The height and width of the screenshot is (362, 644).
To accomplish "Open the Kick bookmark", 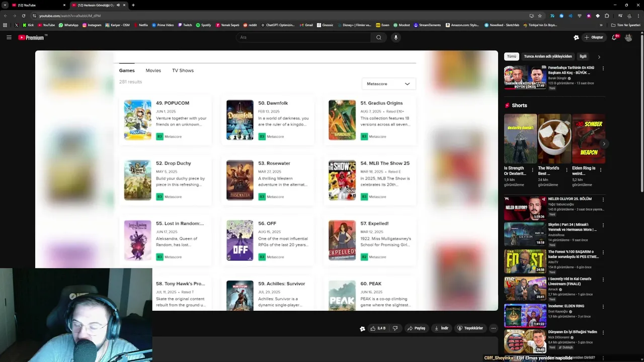I will pyautogui.click(x=28, y=25).
